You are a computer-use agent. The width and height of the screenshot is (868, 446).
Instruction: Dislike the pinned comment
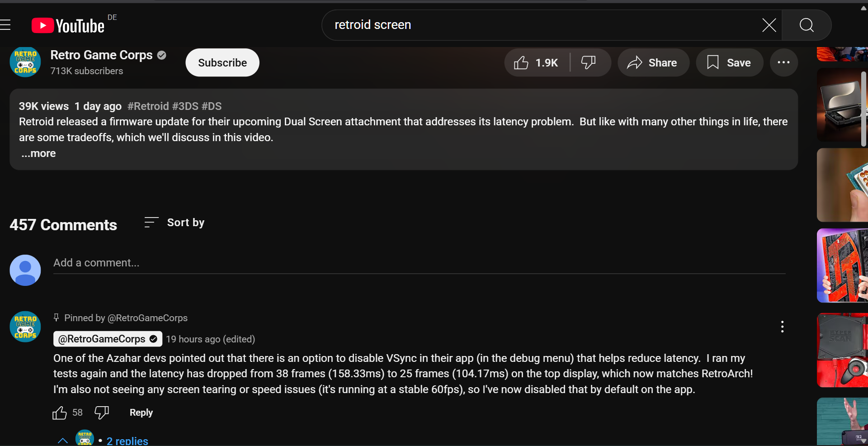(101, 413)
